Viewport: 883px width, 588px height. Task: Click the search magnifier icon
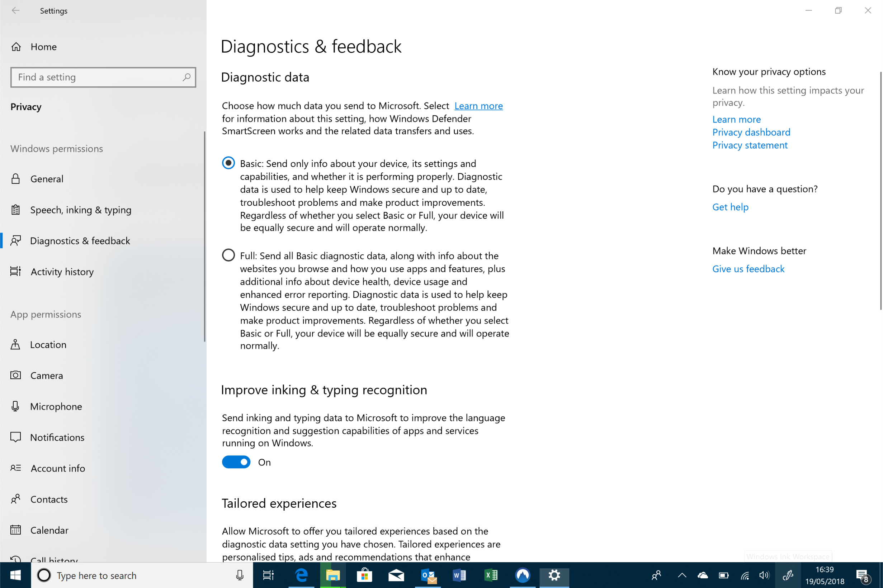click(186, 77)
